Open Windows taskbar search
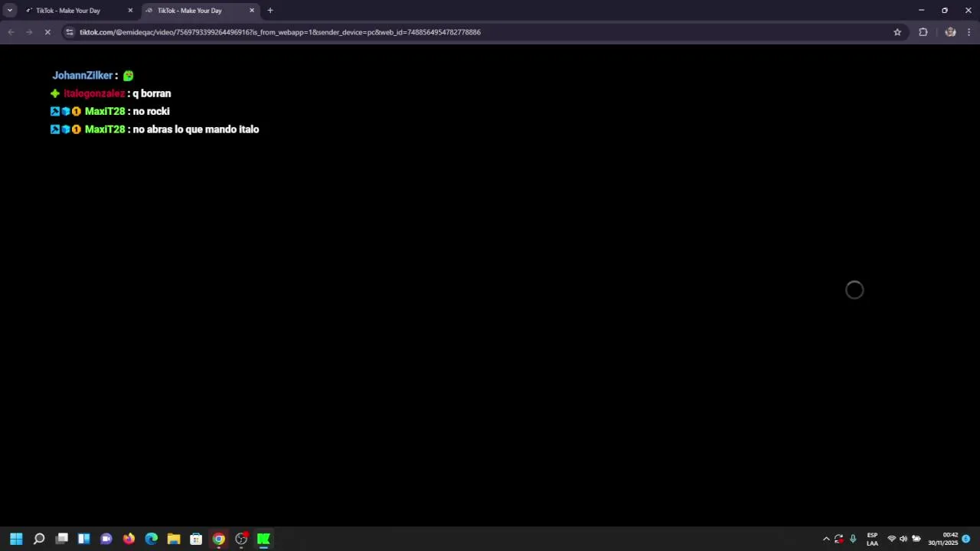Image resolution: width=980 pixels, height=551 pixels. 39,539
